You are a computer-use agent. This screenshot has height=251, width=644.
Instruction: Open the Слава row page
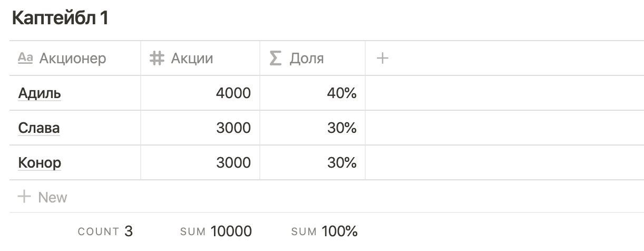pos(39,128)
